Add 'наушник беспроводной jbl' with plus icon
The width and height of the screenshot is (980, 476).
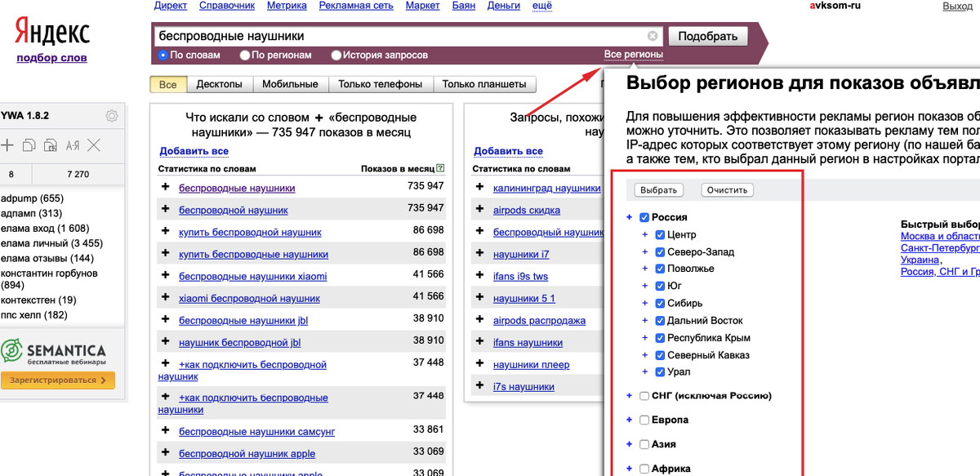click(x=166, y=342)
